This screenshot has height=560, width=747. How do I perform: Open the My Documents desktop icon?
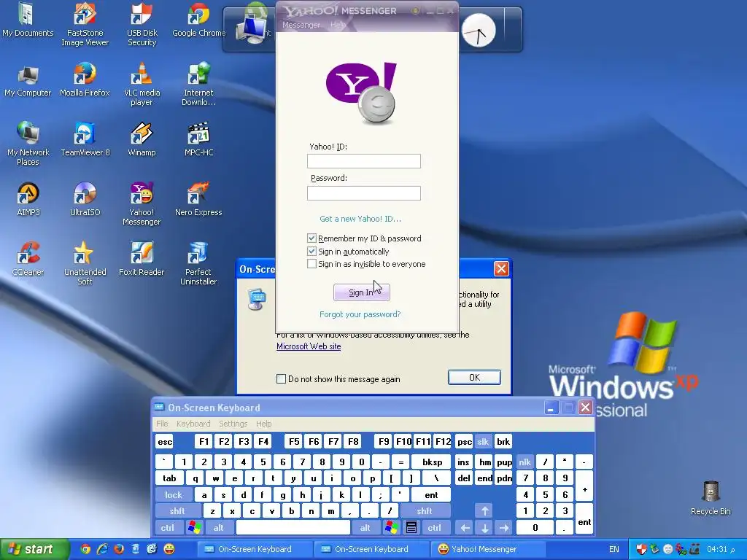click(28, 20)
